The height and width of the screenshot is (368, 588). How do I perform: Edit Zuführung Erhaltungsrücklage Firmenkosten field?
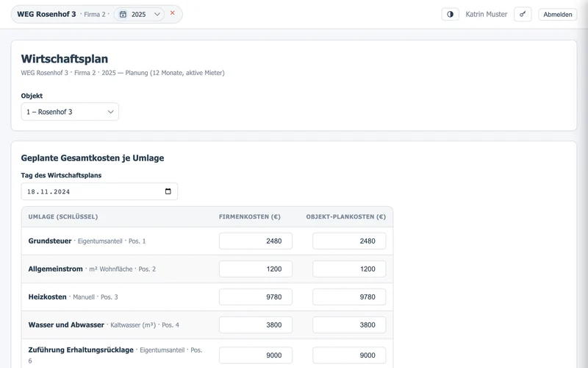pos(256,355)
